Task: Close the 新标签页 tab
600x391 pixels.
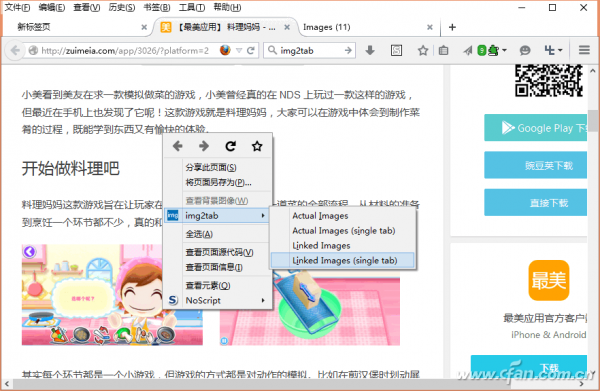Action: click(x=144, y=27)
